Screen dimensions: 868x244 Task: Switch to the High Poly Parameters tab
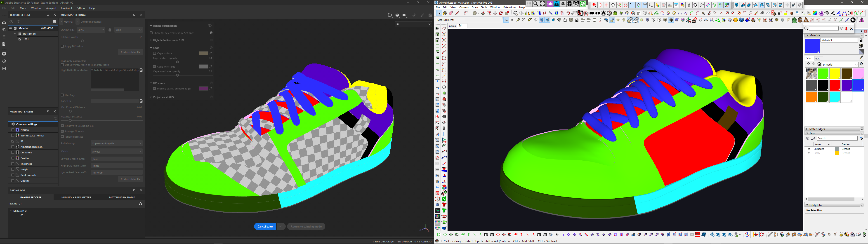pyautogui.click(x=76, y=197)
